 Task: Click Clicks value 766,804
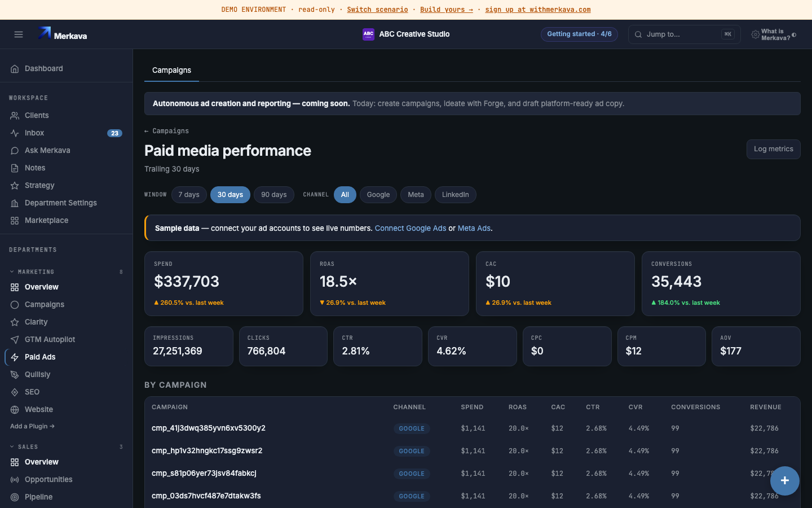click(x=266, y=351)
